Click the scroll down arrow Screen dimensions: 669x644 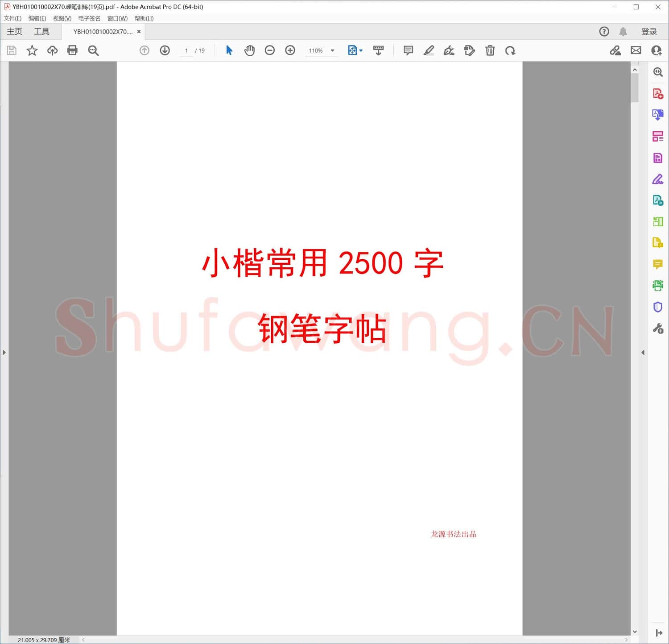(x=635, y=632)
